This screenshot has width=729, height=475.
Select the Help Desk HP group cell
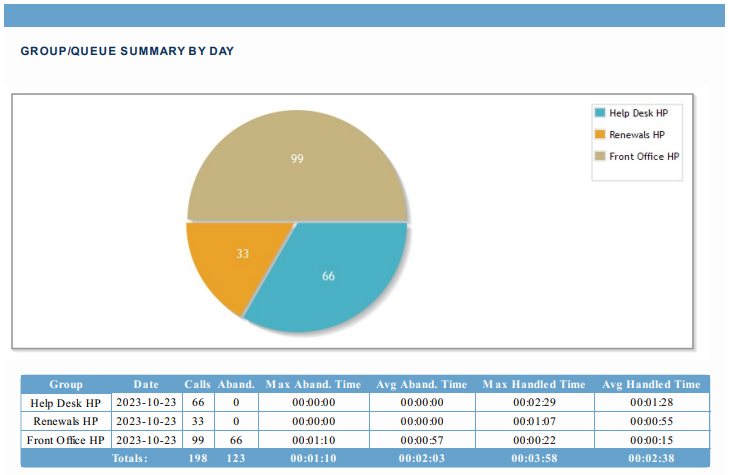pos(66,402)
